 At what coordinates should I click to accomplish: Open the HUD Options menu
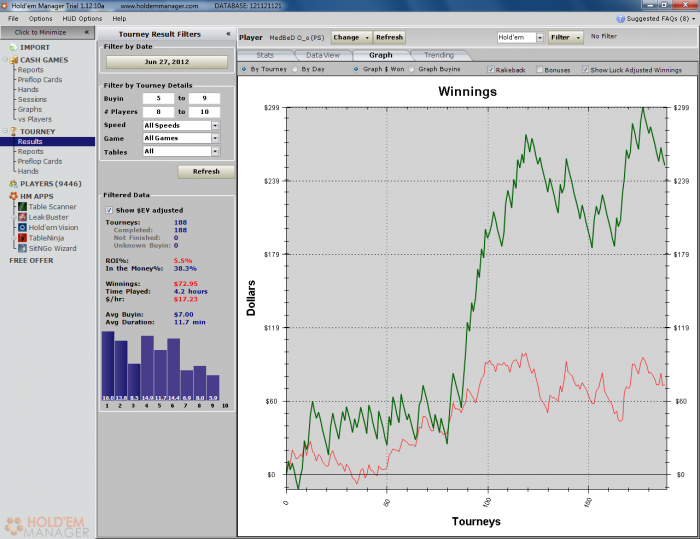tap(82, 19)
